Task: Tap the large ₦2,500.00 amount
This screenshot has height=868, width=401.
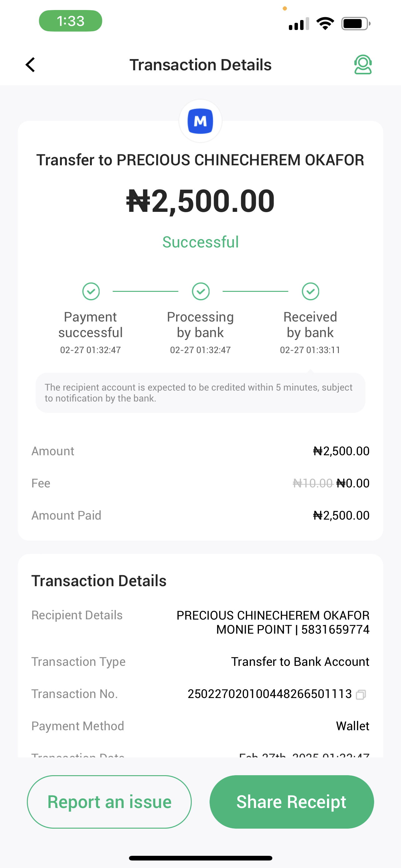Action: [200, 201]
